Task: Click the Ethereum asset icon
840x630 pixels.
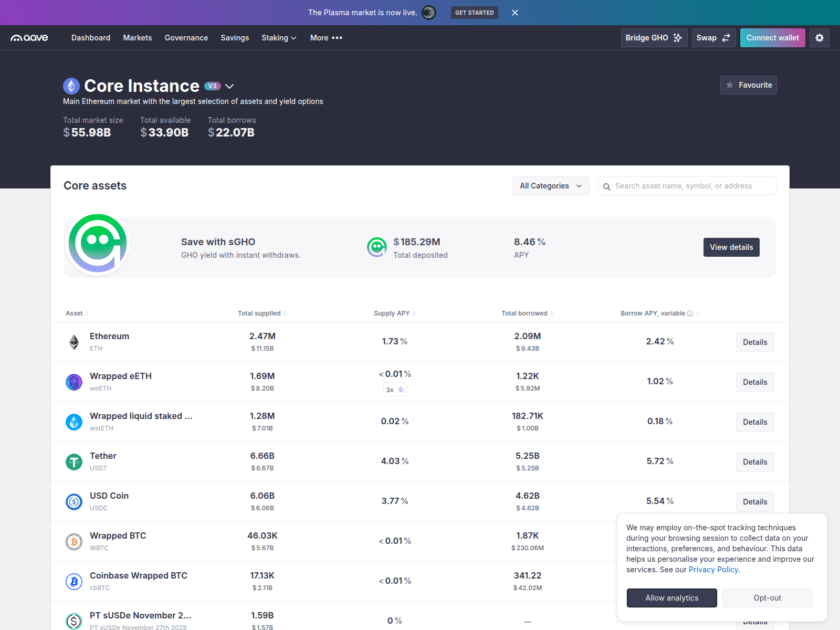Action: click(x=73, y=342)
